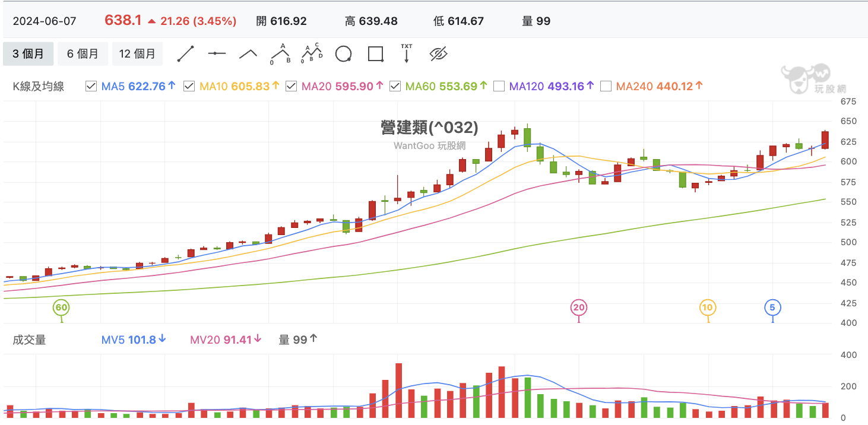
Task: Switch chart range to 6 個月
Action: click(x=83, y=54)
